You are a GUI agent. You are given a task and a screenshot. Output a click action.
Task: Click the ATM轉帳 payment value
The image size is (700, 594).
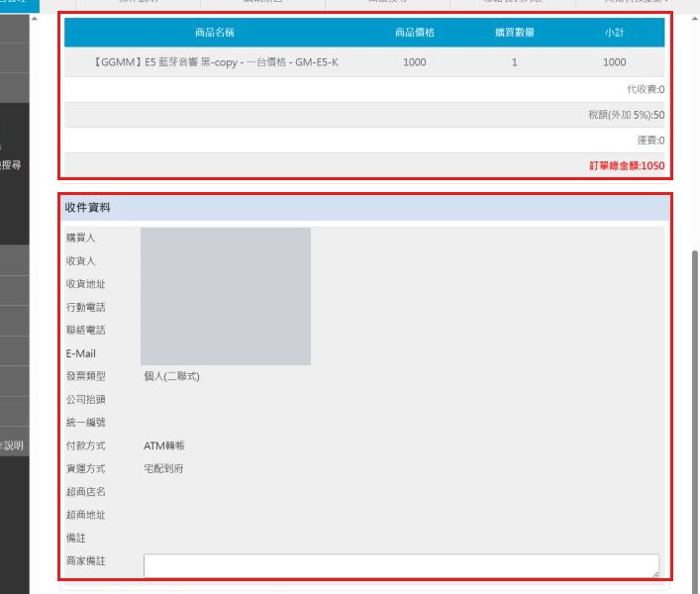(x=163, y=445)
